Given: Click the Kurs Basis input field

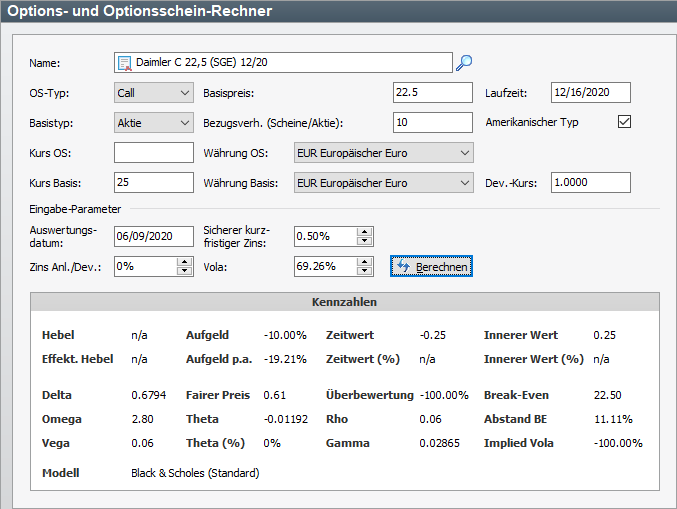Looking at the screenshot, I should pos(154,183).
